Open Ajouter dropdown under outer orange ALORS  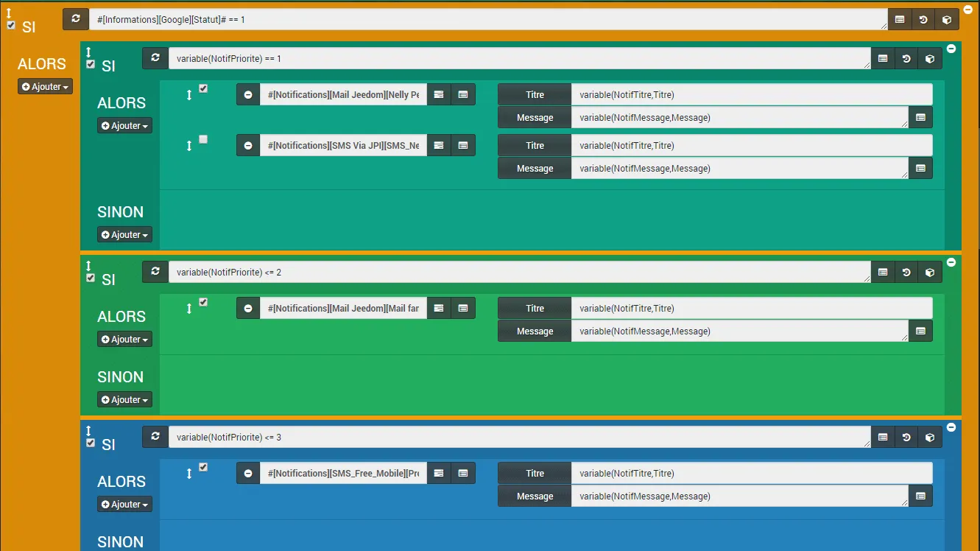(x=46, y=86)
